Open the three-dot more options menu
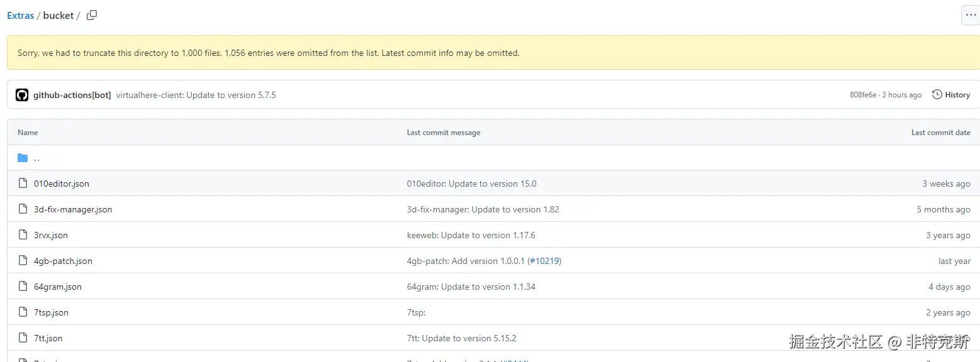980x362 pixels. pos(971,15)
